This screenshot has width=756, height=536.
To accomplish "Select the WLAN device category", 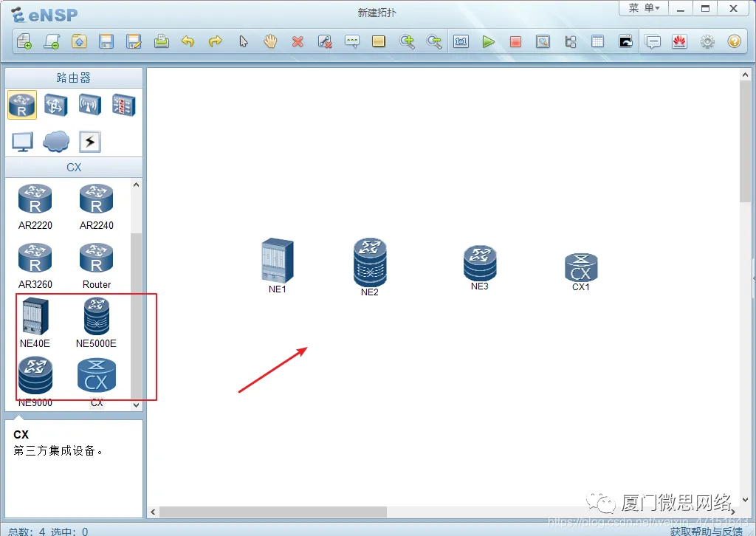I will click(x=89, y=105).
